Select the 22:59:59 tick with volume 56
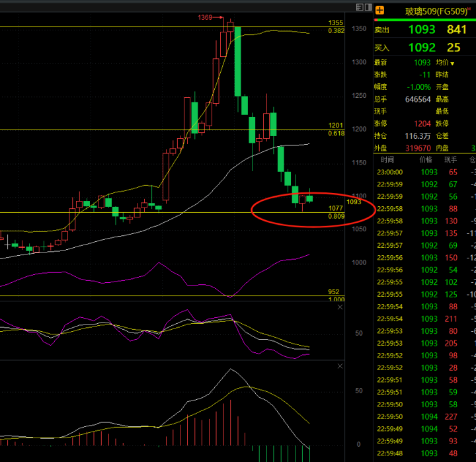Screen dimensions: 476x462 (x=424, y=197)
